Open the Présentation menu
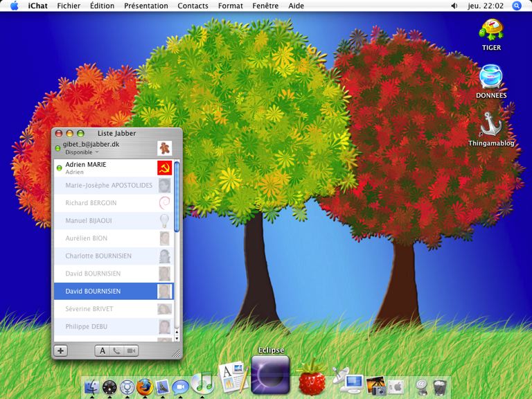The image size is (532, 399). [x=145, y=6]
